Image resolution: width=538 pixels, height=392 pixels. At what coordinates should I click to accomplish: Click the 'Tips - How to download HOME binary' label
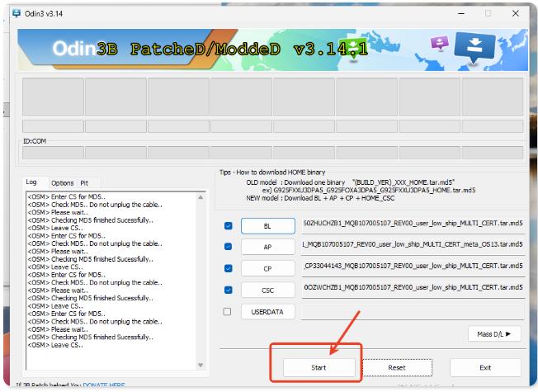[x=272, y=172]
